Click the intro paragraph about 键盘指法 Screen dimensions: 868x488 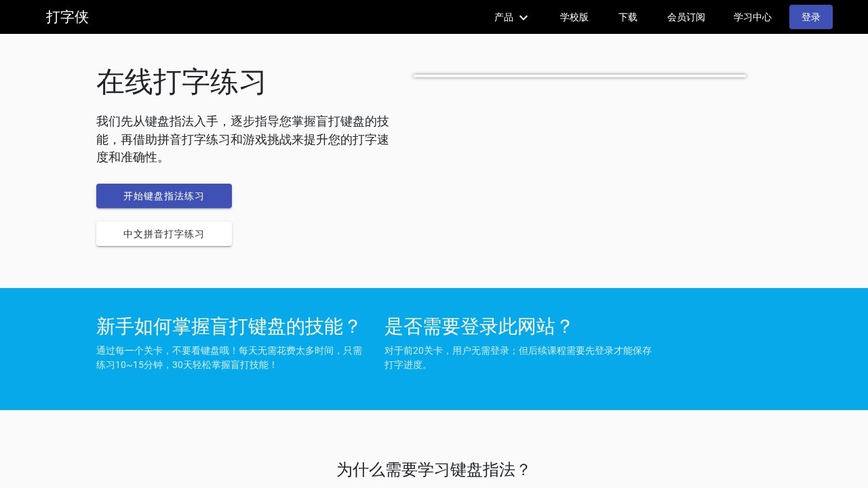pyautogui.click(x=243, y=140)
